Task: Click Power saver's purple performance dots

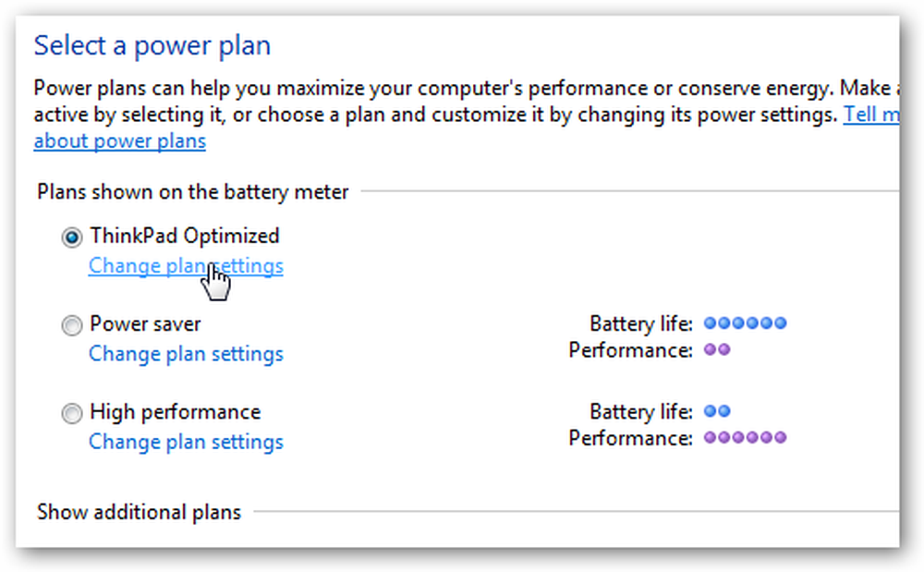Action: tap(717, 349)
